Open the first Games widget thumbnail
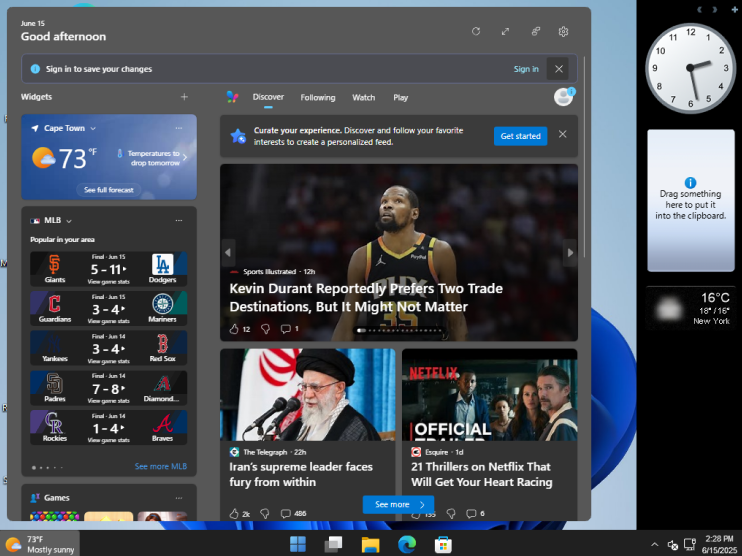 [54, 516]
